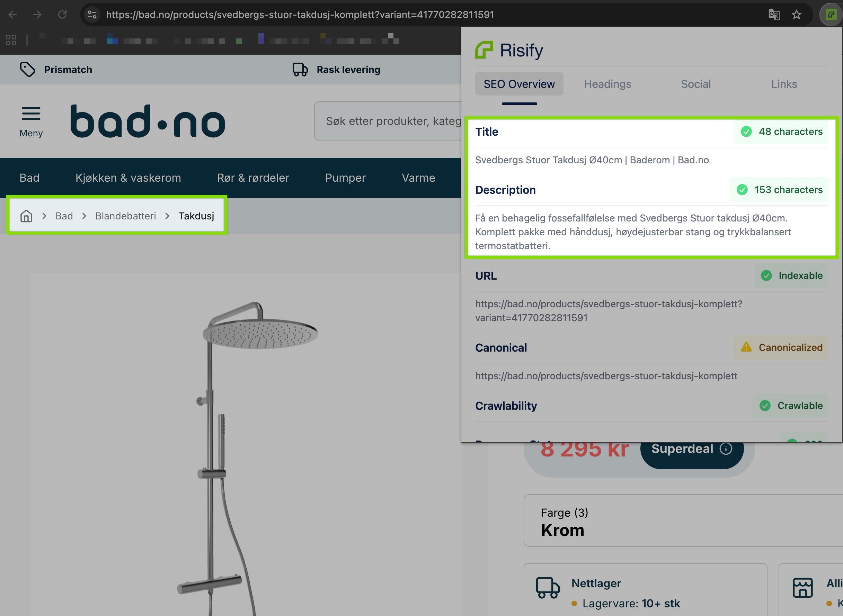This screenshot has height=616, width=843.
Task: Click the Canonical section heading
Action: [x=501, y=347]
